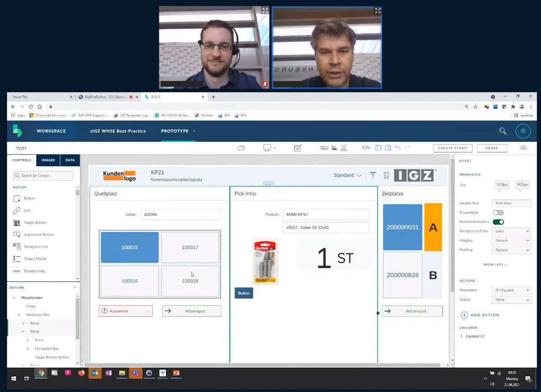Select the Navigation List control icon
Viewport: 541px width, 392px height.
pyautogui.click(x=17, y=246)
